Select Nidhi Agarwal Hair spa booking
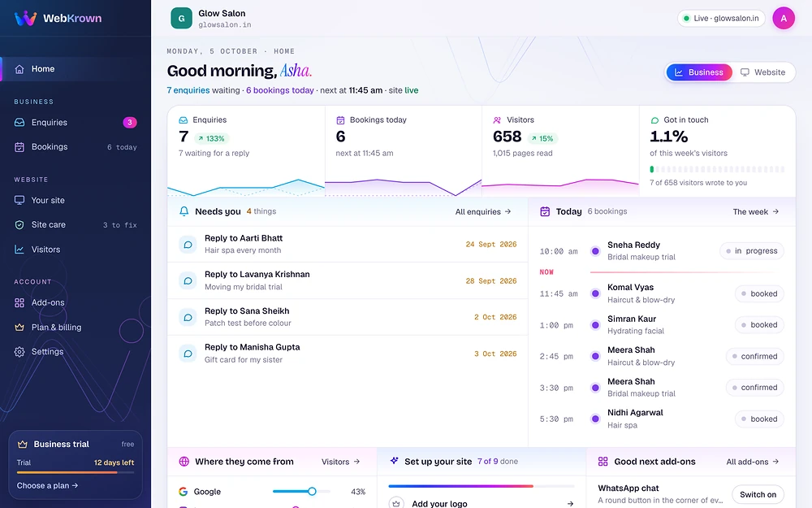 (662, 419)
